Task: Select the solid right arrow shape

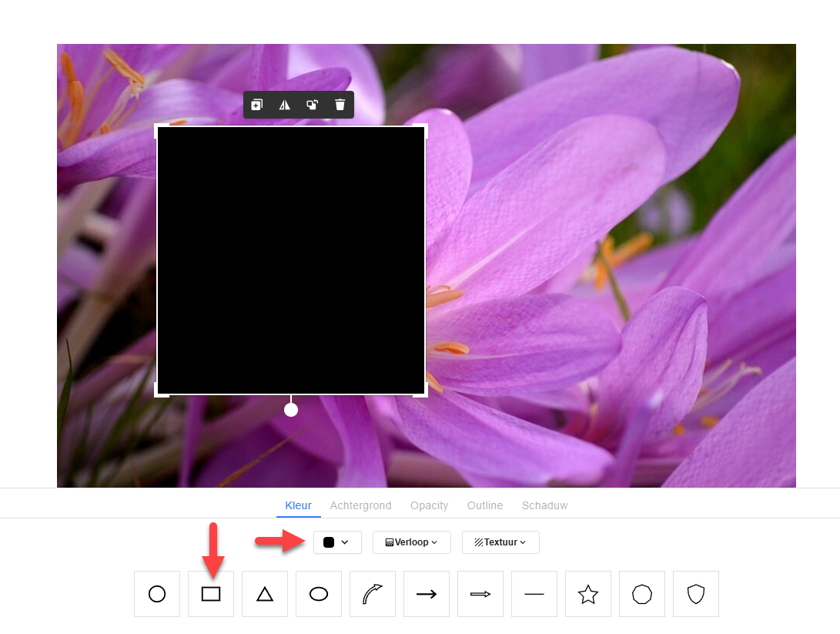Action: [427, 594]
